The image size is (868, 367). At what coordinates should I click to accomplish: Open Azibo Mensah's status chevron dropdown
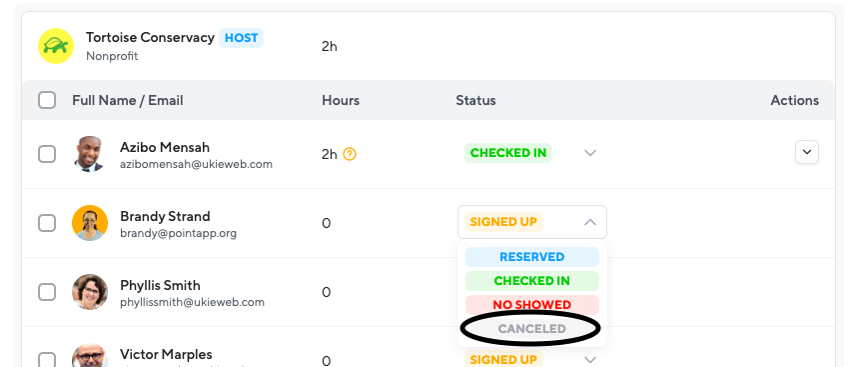[590, 153]
